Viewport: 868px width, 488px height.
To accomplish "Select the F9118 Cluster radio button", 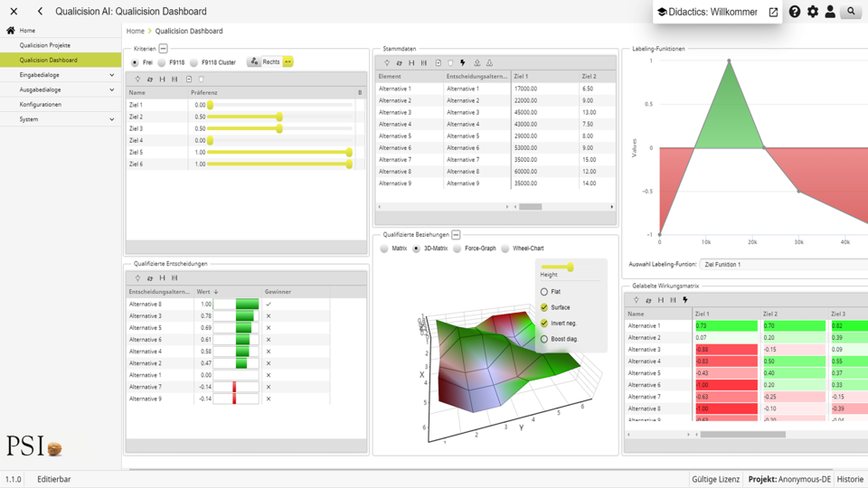I will [193, 62].
